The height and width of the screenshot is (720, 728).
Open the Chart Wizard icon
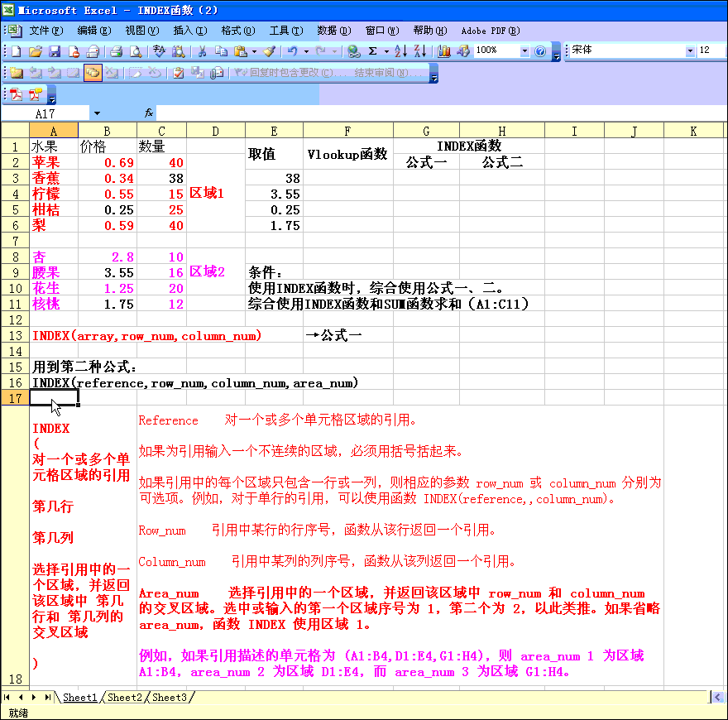(x=444, y=51)
